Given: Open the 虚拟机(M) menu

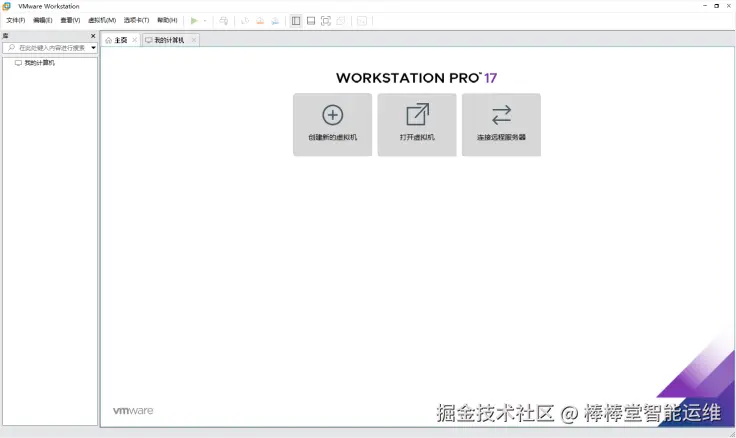Looking at the screenshot, I should (102, 20).
